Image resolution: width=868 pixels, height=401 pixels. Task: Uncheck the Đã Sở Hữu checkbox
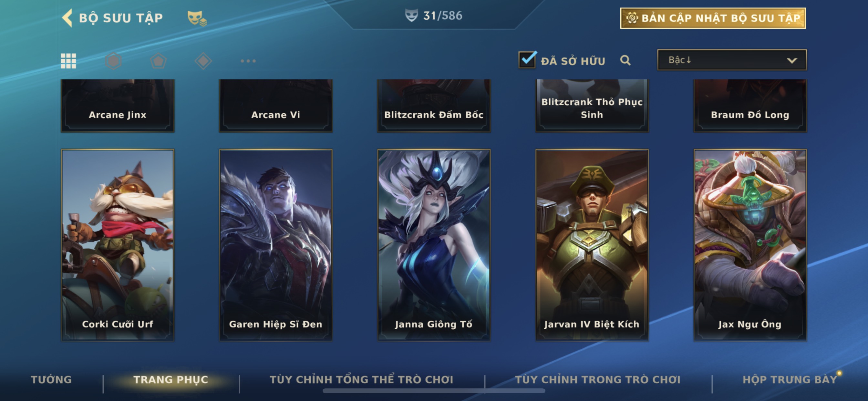tap(527, 60)
